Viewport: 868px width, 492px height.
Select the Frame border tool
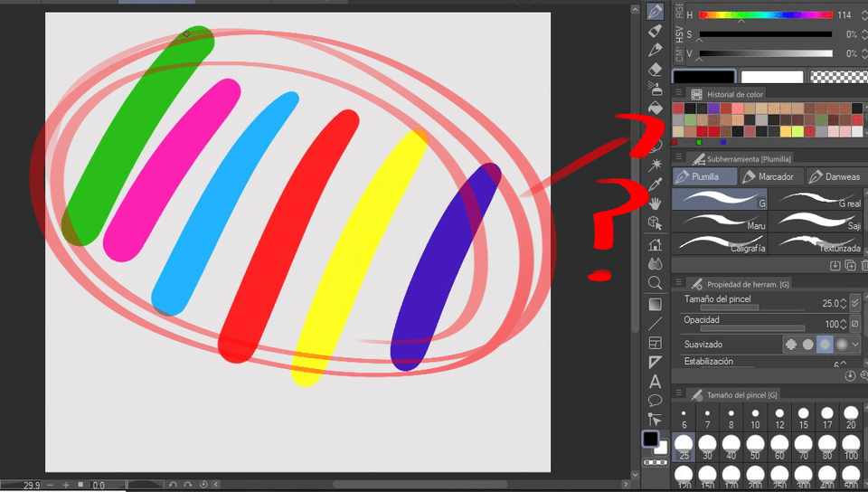[x=655, y=343]
